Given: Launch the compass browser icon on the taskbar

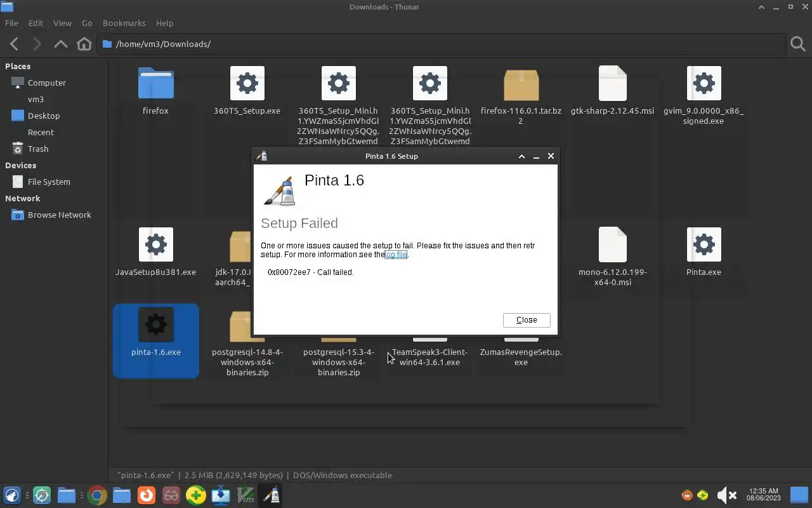Looking at the screenshot, I should [42, 495].
